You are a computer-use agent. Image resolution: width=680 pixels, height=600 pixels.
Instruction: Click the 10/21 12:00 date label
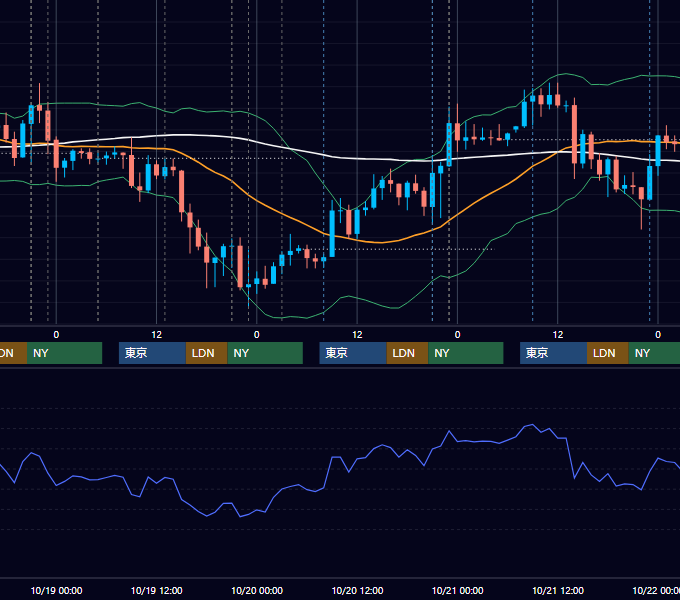[x=558, y=590]
